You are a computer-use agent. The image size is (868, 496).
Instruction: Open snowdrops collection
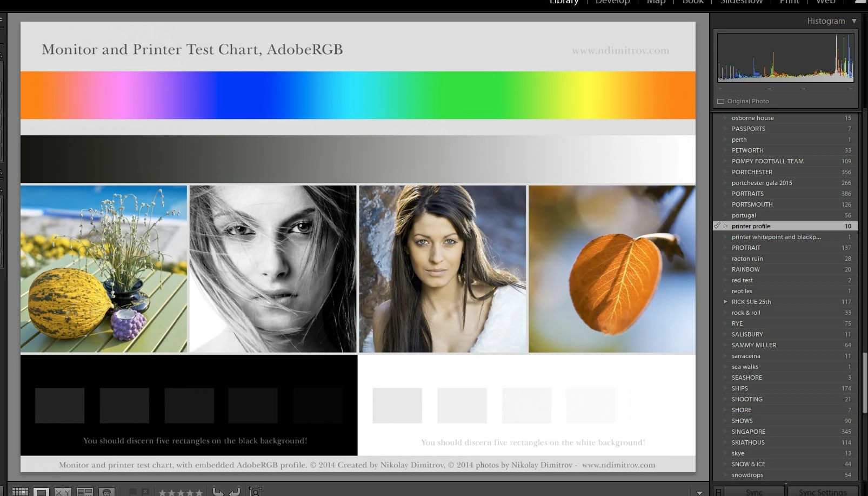tap(785, 475)
